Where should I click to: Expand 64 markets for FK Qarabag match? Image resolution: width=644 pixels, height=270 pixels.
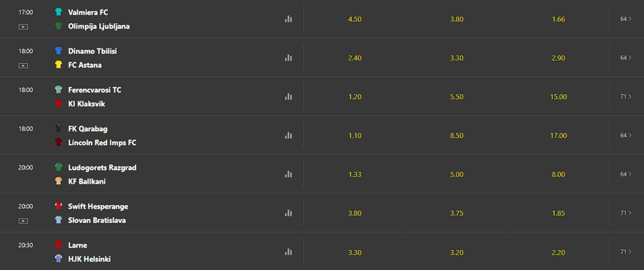[626, 135]
